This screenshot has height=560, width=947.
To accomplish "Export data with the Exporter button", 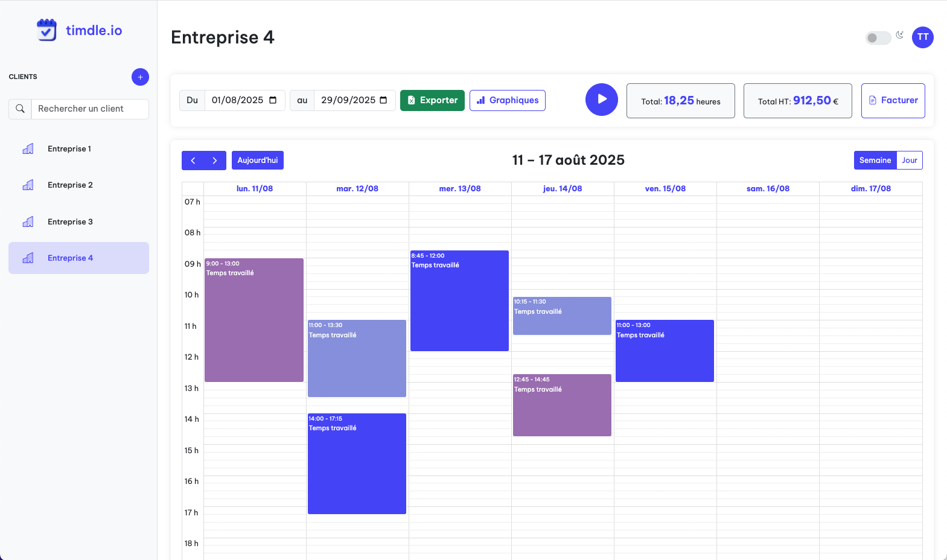I will (432, 100).
